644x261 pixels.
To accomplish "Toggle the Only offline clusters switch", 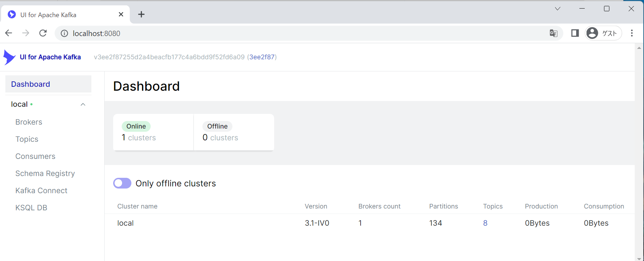I will pyautogui.click(x=122, y=183).
